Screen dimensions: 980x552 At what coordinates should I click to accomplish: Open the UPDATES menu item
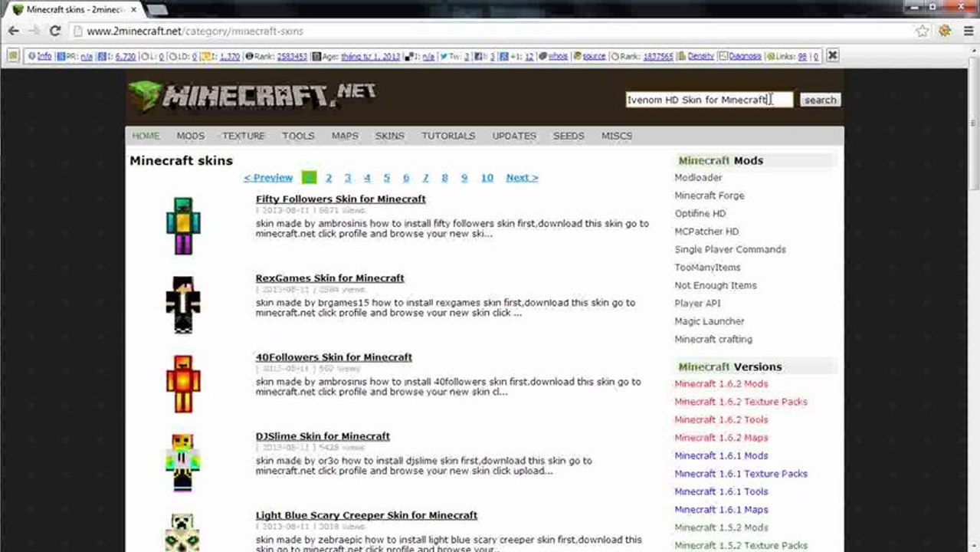514,136
